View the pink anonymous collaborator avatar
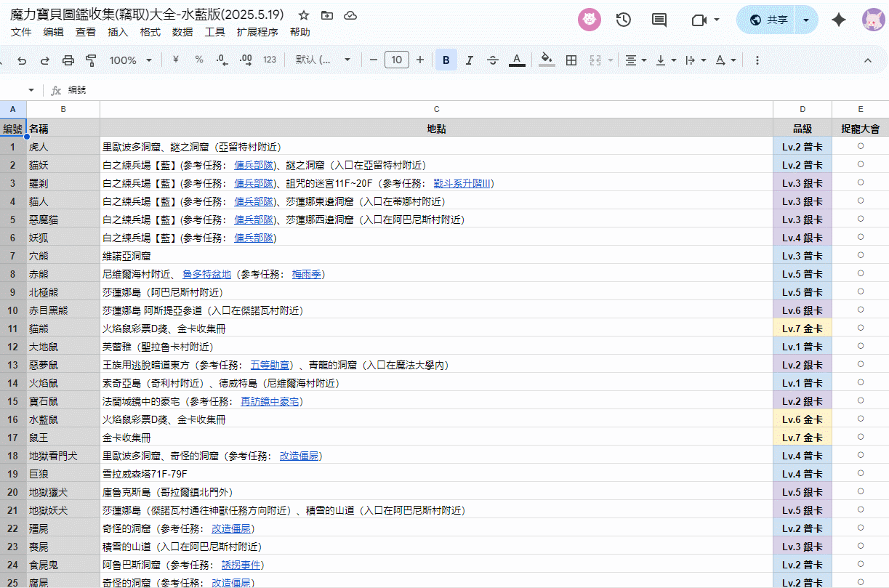This screenshot has width=889, height=588. click(590, 20)
